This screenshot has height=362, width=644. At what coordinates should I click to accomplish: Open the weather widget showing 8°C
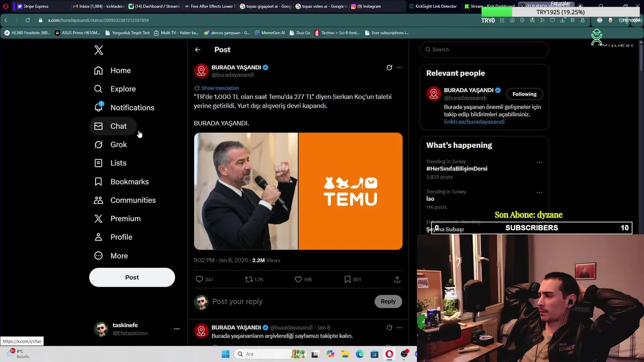click(19, 353)
